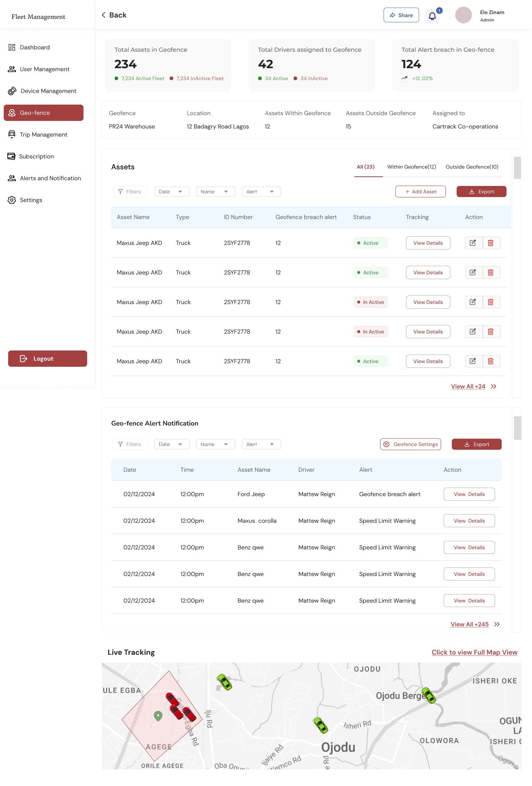Open Geofence Settings
The width and height of the screenshot is (532, 786).
pos(410,444)
